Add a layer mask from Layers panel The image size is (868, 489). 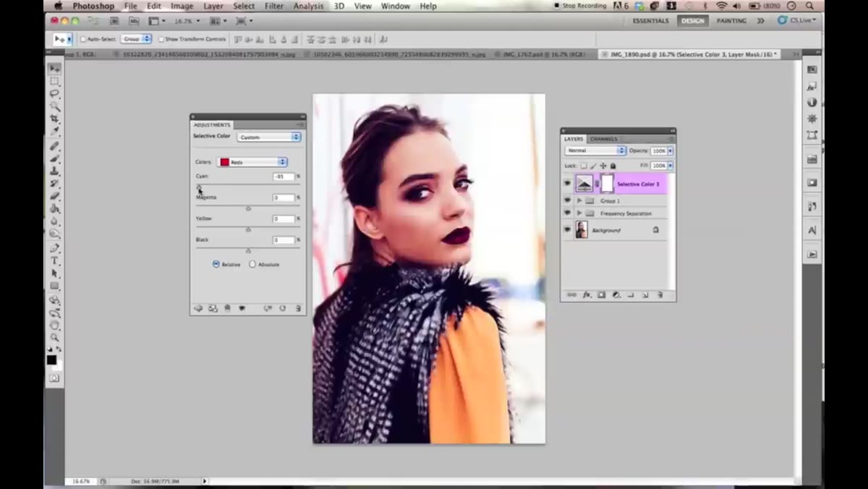click(x=601, y=295)
